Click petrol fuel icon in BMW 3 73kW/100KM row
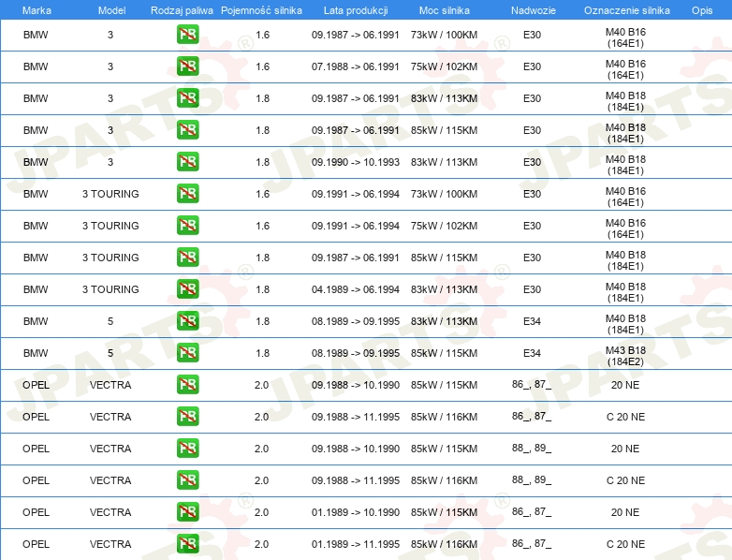This screenshot has height=560, width=732. click(187, 35)
